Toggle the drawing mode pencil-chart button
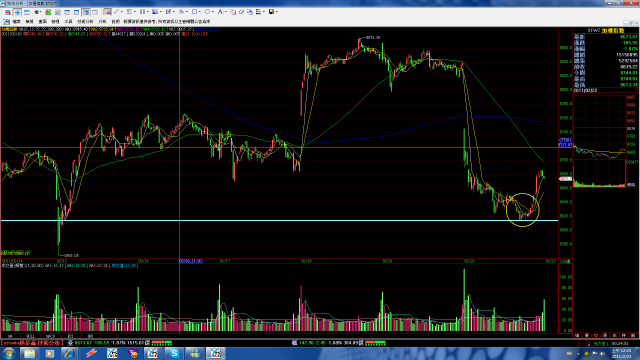Viewport: 640px width, 360px height. tap(107, 12)
